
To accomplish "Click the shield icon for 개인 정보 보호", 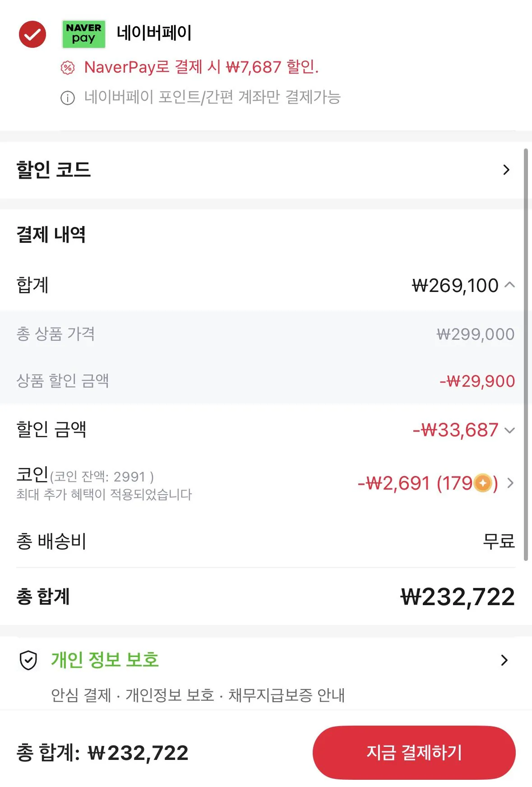I will [28, 660].
